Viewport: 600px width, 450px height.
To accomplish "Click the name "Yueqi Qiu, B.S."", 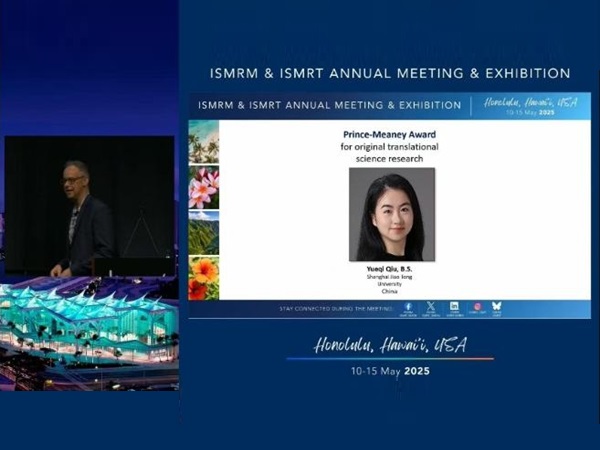I will [389, 269].
